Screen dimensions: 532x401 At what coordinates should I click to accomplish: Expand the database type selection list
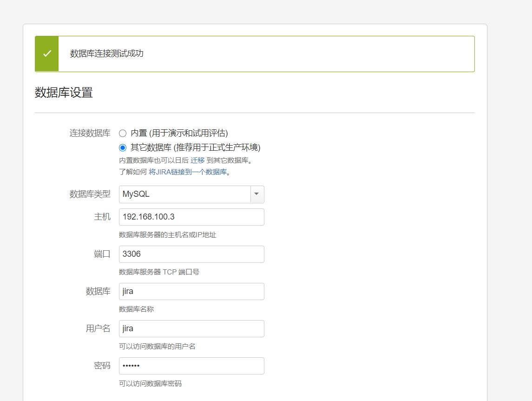coord(256,194)
